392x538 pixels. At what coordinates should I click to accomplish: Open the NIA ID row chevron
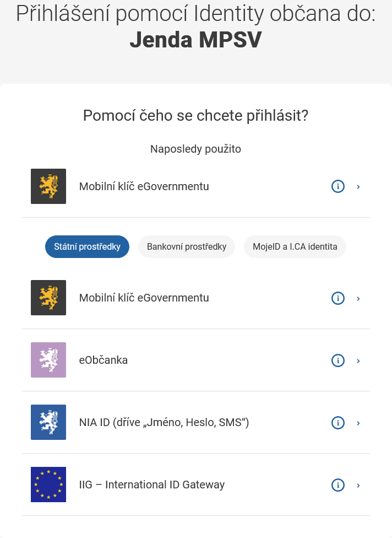(358, 423)
